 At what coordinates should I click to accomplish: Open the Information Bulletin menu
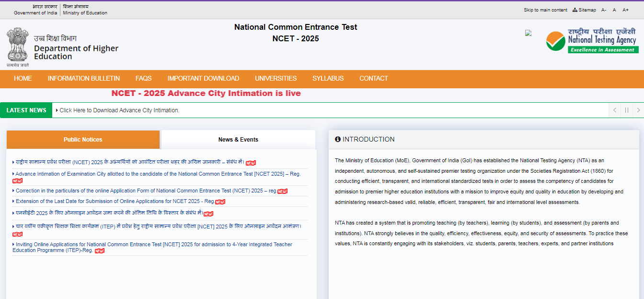(x=84, y=78)
